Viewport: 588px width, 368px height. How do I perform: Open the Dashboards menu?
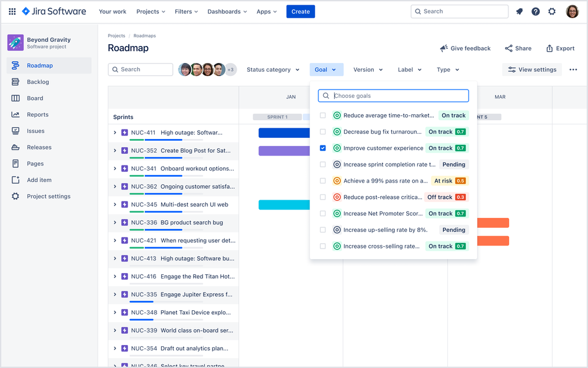227,11
